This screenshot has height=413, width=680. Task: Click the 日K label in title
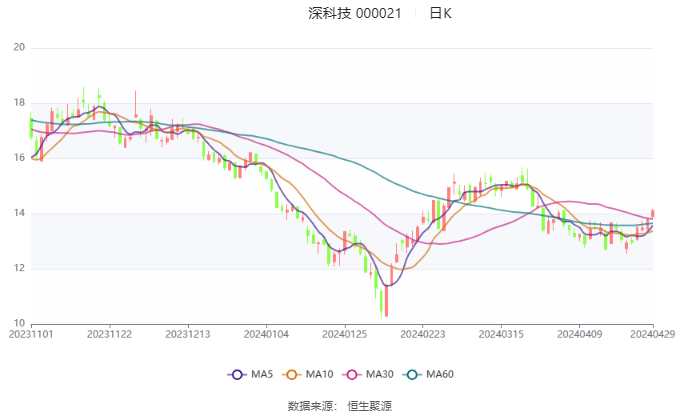[440, 13]
